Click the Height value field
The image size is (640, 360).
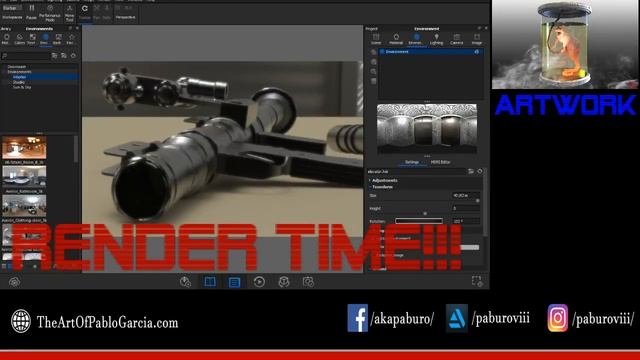[x=466, y=208]
